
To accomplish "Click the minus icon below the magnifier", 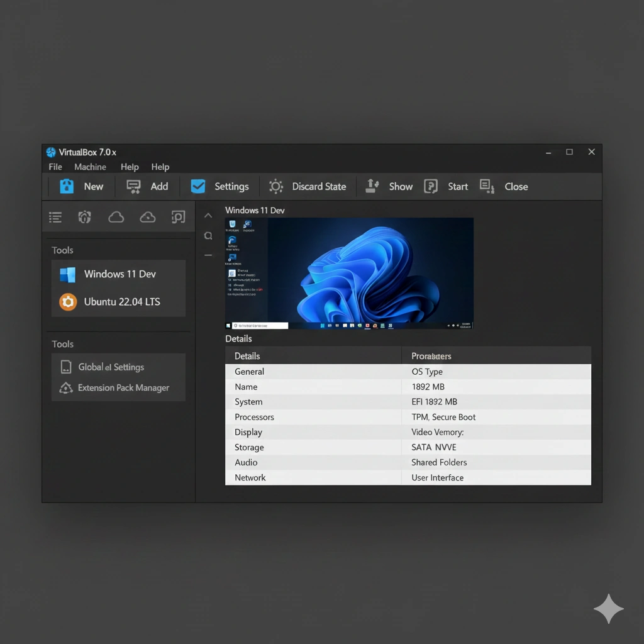I will (208, 255).
